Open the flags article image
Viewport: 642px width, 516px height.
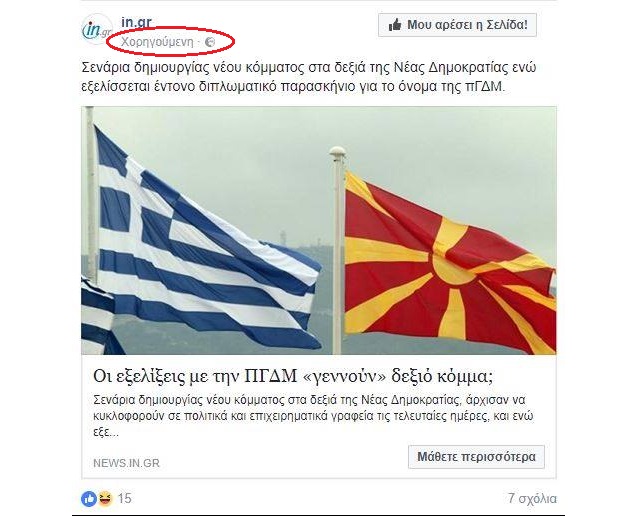[x=319, y=231]
